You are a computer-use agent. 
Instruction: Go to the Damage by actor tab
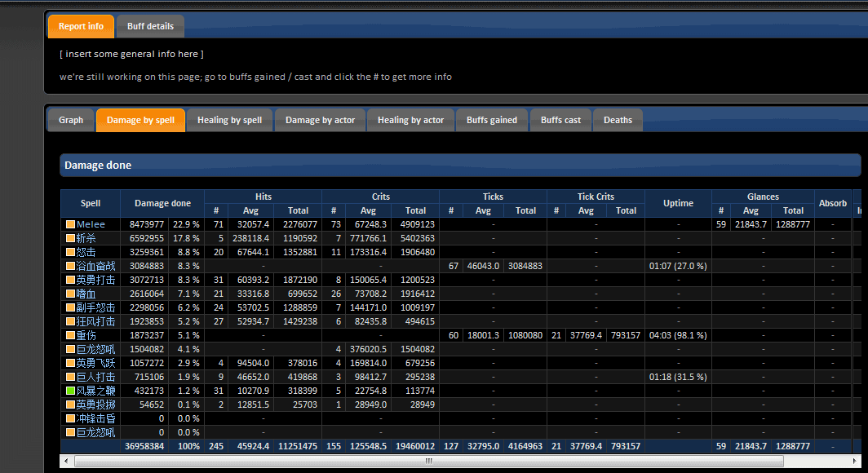tap(320, 120)
